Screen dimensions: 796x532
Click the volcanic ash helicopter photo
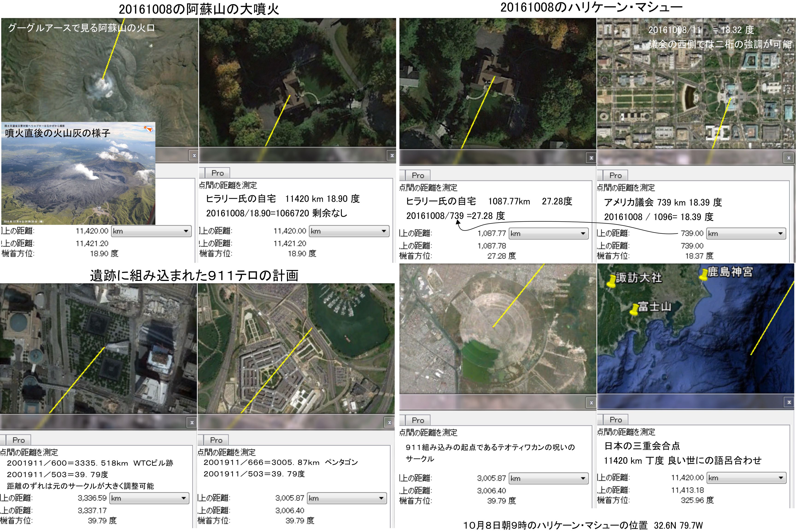[x=78, y=173]
